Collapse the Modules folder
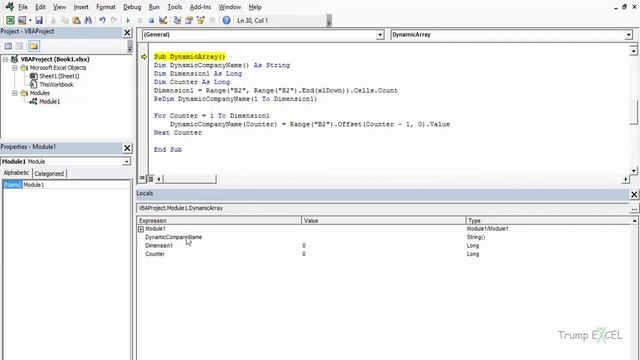This screenshot has height=360, width=640. pos(15,93)
